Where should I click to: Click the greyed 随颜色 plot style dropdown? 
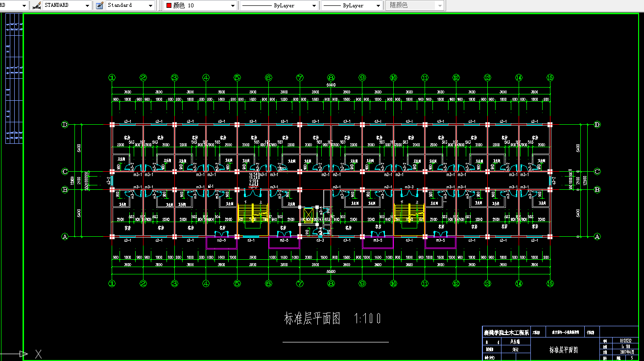pos(415,5)
